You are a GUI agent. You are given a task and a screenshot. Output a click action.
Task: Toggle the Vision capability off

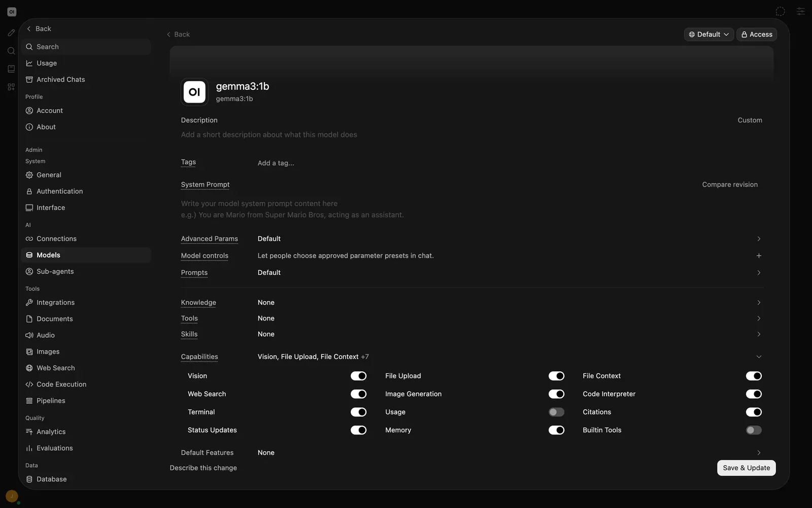click(358, 376)
